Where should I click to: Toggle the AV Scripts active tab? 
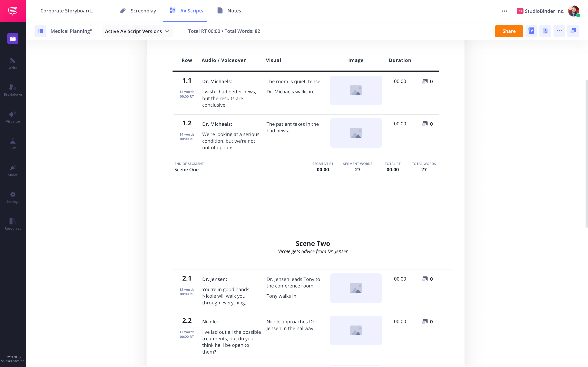point(185,11)
